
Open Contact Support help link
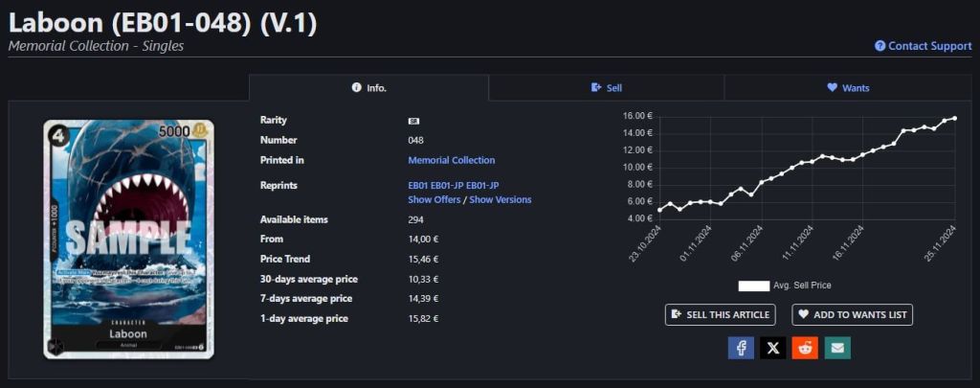(x=923, y=46)
